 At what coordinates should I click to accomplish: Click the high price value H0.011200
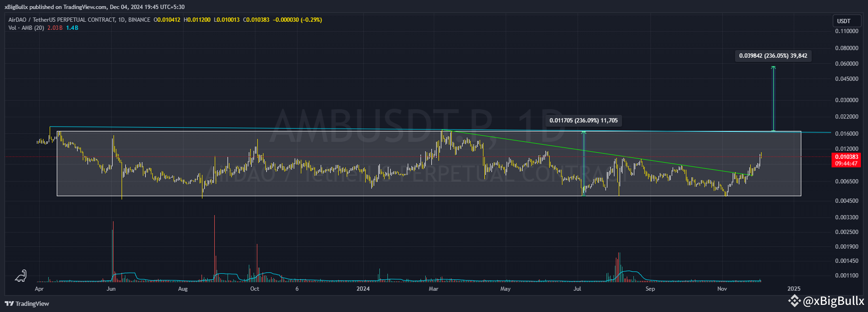coord(197,20)
